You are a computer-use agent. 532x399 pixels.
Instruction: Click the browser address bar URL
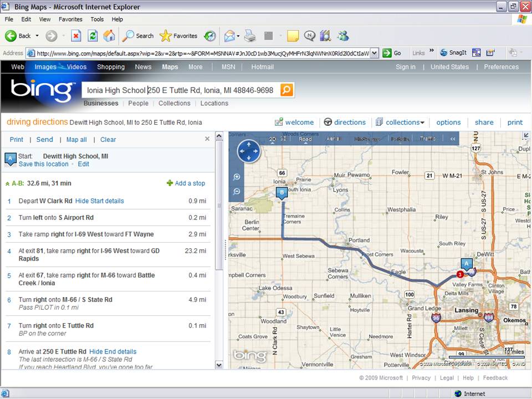pyautogui.click(x=203, y=53)
